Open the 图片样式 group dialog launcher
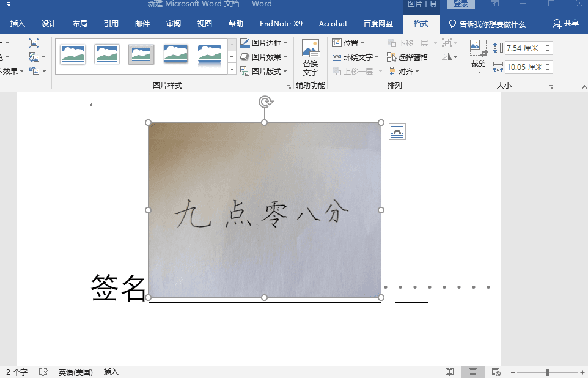The width and height of the screenshot is (588, 378). pyautogui.click(x=288, y=87)
